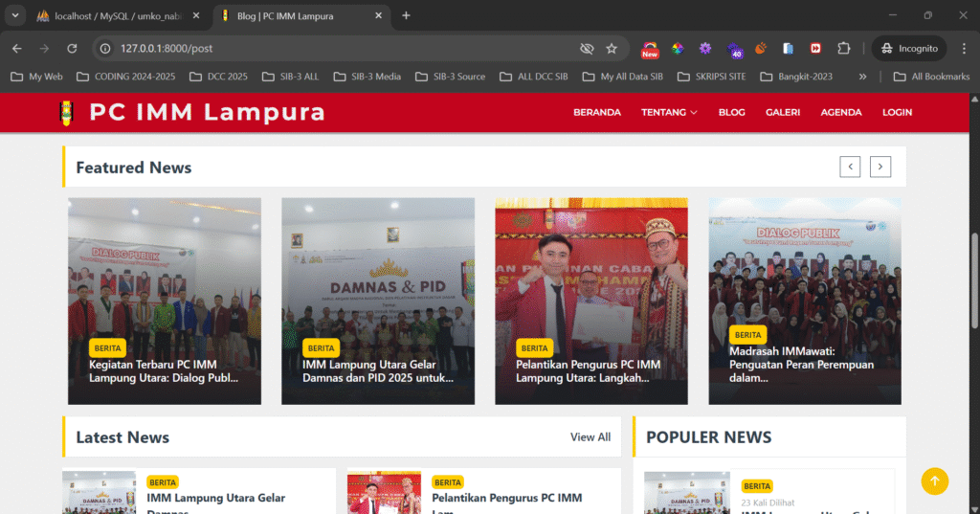Viewport: 980px width, 514px height.
Task: Open CODING 2024-2025 bookmark folder
Action: pos(125,77)
